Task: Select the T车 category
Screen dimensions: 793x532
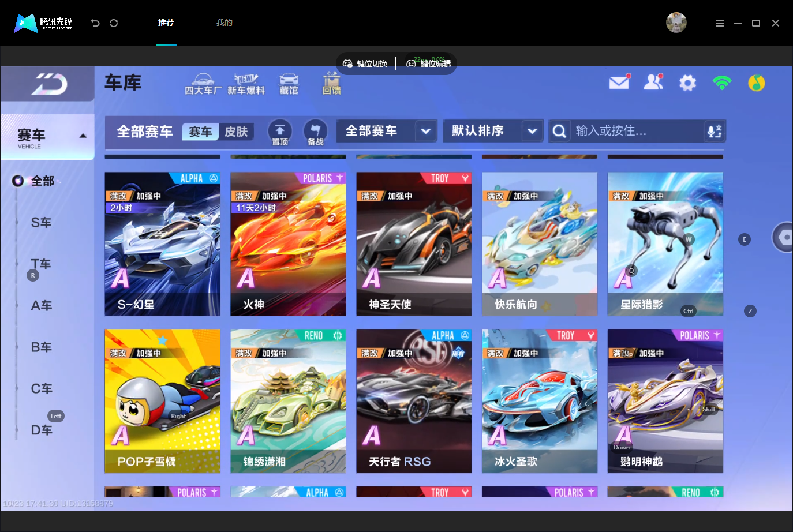Action: [42, 264]
